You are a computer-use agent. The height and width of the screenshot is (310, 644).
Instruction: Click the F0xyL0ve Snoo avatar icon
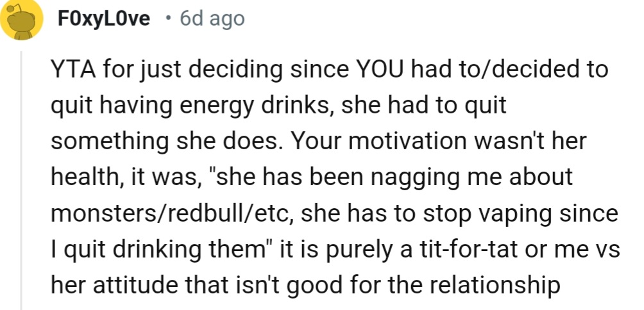pos(22,20)
